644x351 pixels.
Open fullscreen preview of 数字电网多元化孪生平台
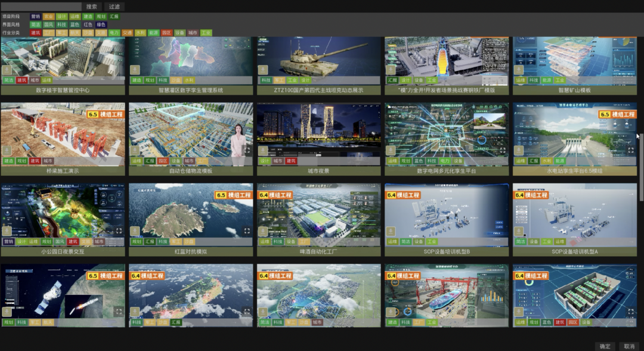[x=503, y=150]
